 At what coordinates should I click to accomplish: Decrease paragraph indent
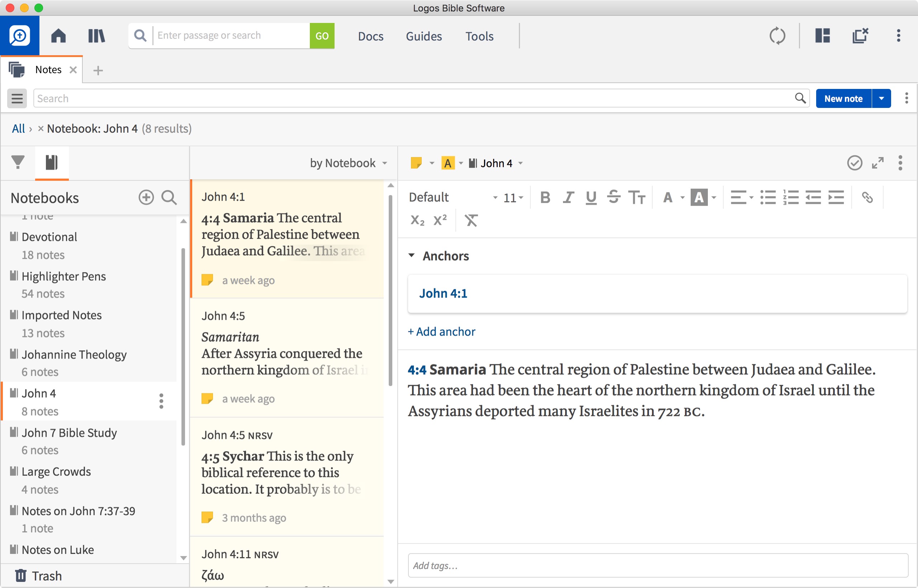[813, 198]
